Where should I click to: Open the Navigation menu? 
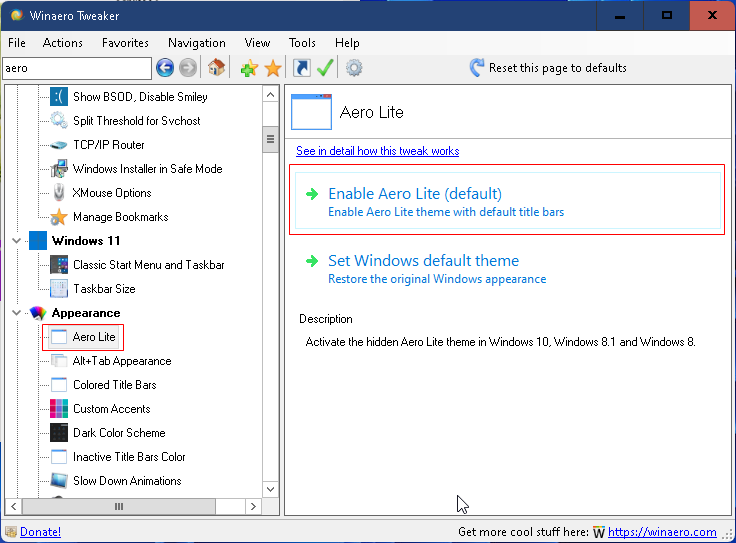[x=197, y=43]
